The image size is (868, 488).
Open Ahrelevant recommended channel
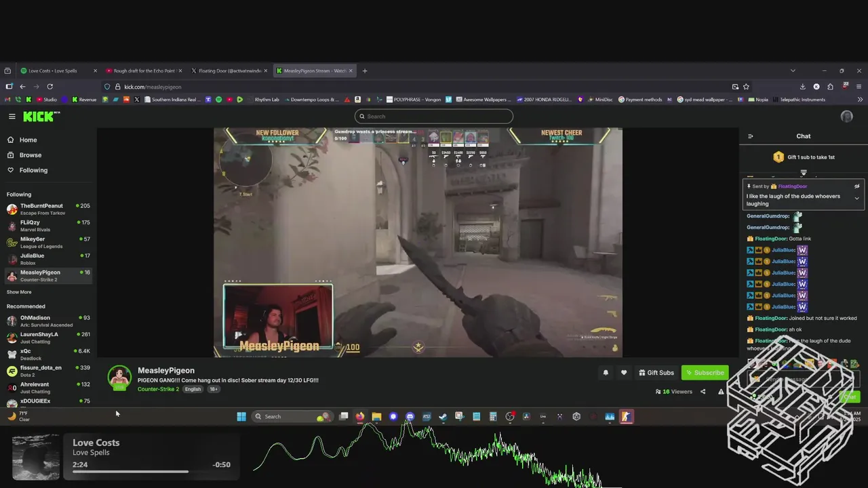(48, 388)
